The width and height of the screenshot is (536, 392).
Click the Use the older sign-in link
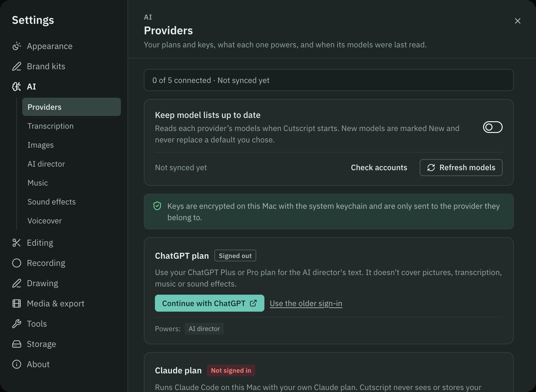(306, 304)
